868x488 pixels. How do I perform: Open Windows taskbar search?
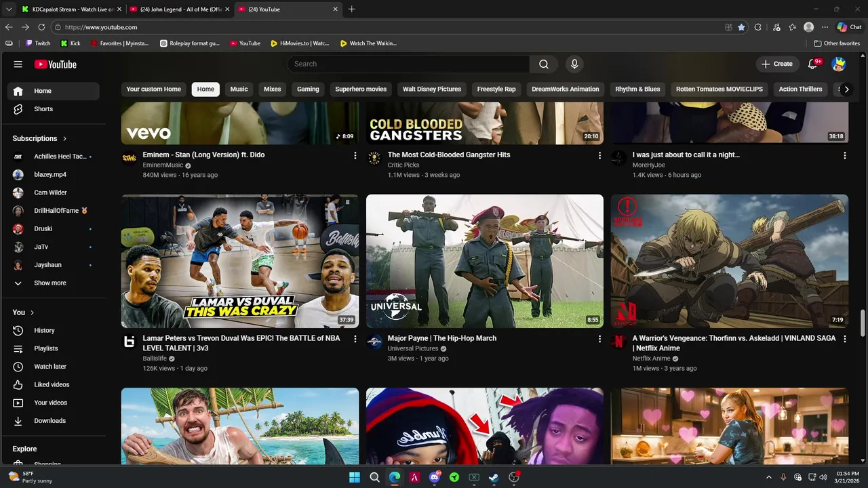(374, 477)
